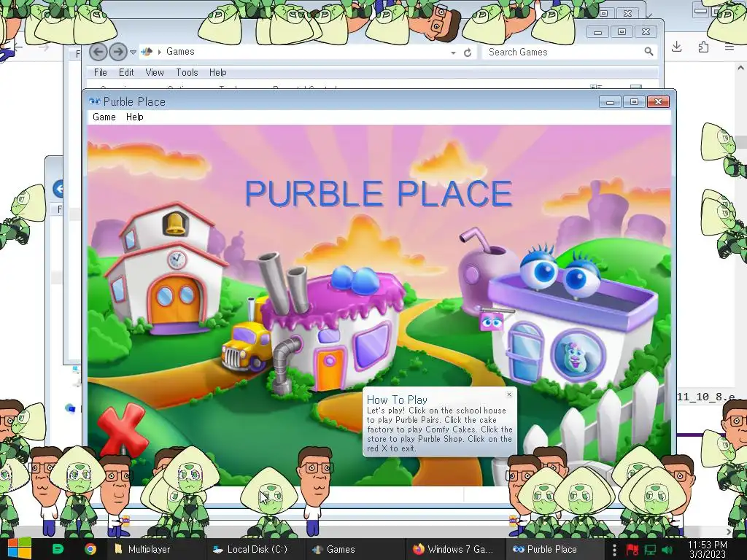Click the red flag tray icon

click(632, 550)
